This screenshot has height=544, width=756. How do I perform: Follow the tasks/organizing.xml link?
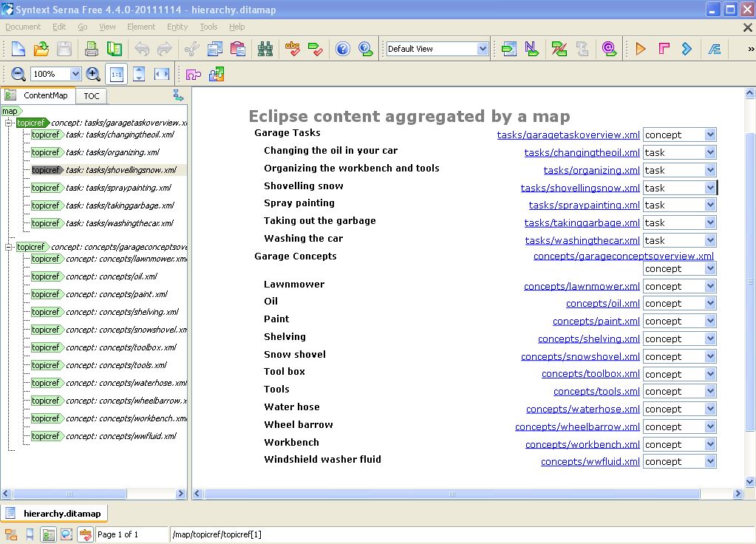[592, 170]
